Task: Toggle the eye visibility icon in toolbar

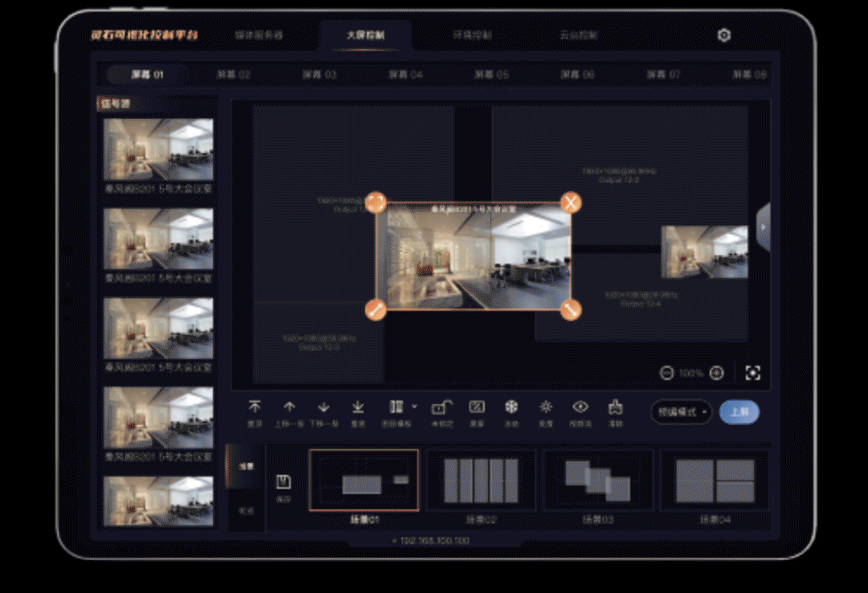Action: [580, 407]
